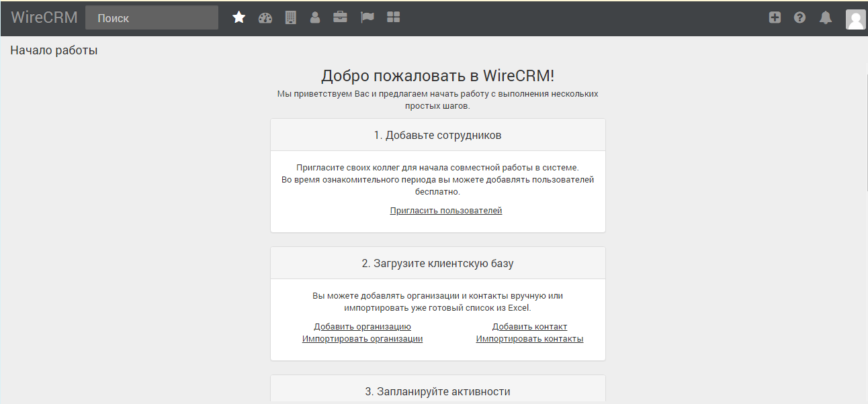Viewport: 868px width, 404px height.
Task: Open contacts via the person icon
Action: (x=315, y=18)
